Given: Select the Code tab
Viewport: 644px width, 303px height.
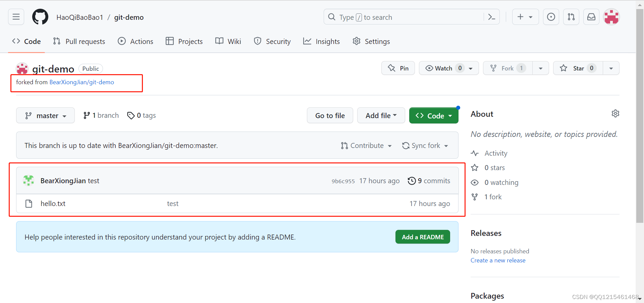Looking at the screenshot, I should point(26,41).
